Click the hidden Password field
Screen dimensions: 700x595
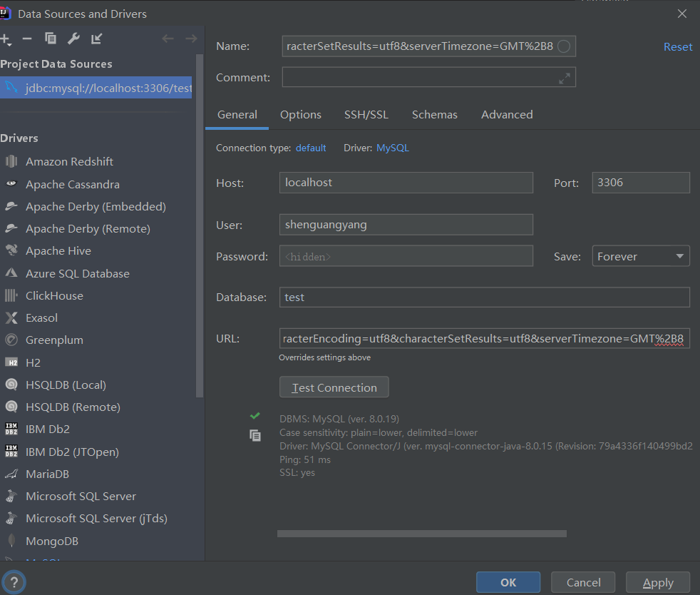(x=406, y=256)
